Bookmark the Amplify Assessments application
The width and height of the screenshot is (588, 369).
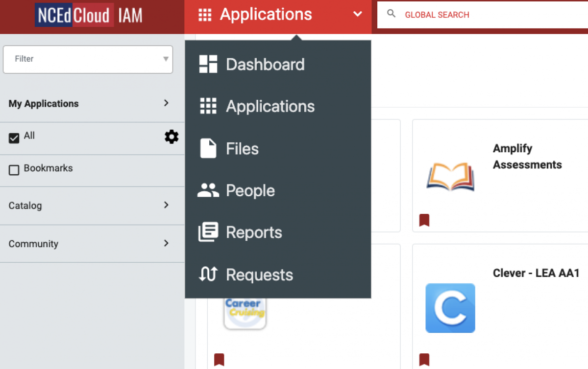coord(424,220)
